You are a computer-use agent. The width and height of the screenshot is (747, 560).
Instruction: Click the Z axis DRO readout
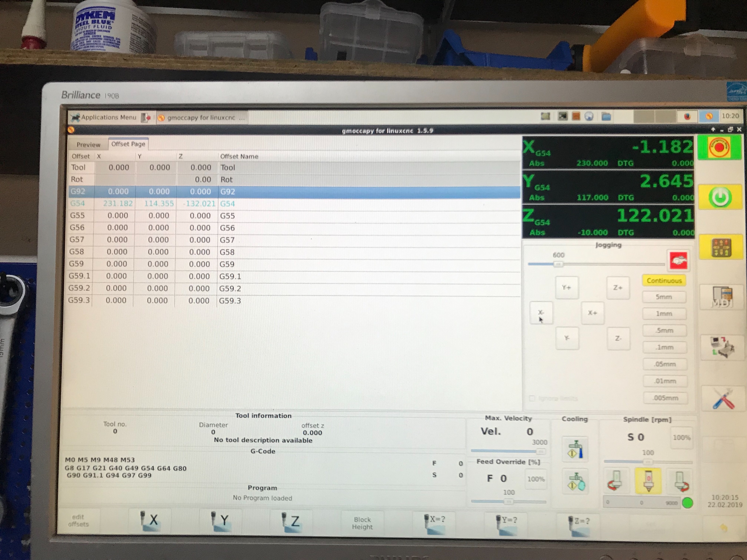pos(609,221)
